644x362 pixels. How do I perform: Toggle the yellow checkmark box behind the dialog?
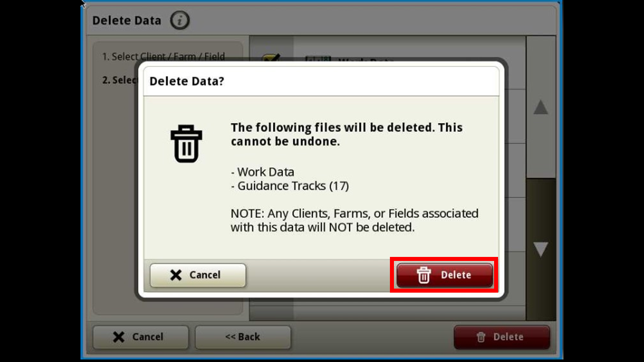(271, 58)
